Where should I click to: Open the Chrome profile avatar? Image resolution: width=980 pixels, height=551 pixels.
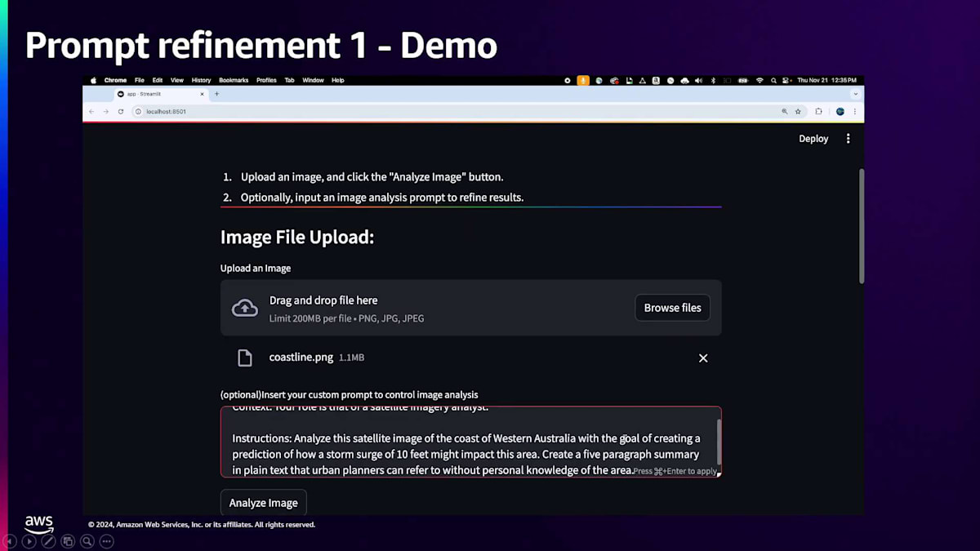pos(840,111)
